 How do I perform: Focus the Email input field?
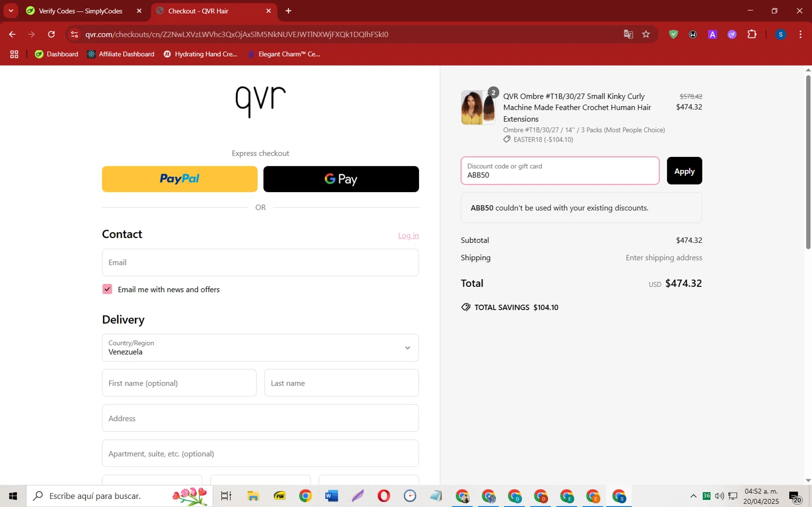click(260, 262)
